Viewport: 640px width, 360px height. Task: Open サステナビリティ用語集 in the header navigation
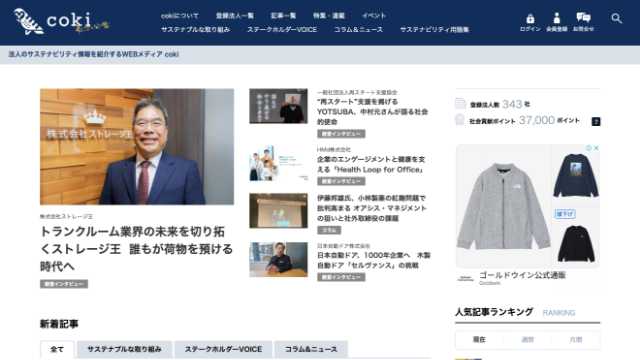click(x=435, y=29)
